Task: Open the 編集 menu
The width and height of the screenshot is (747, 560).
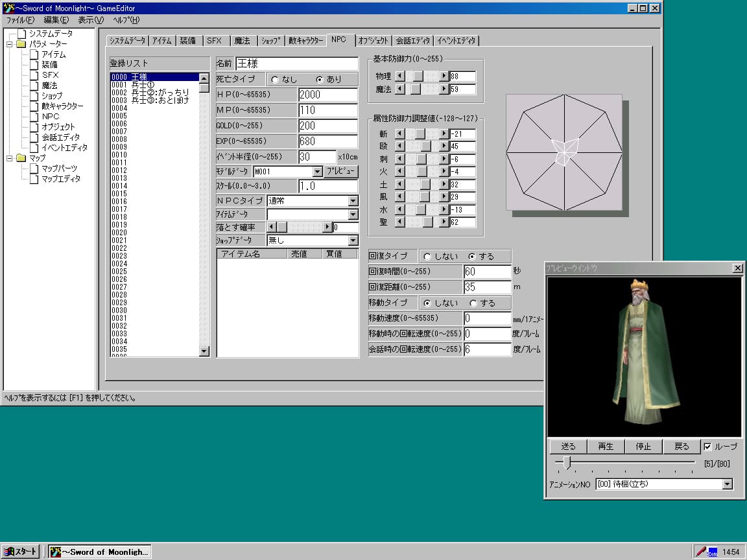Action: [x=56, y=20]
